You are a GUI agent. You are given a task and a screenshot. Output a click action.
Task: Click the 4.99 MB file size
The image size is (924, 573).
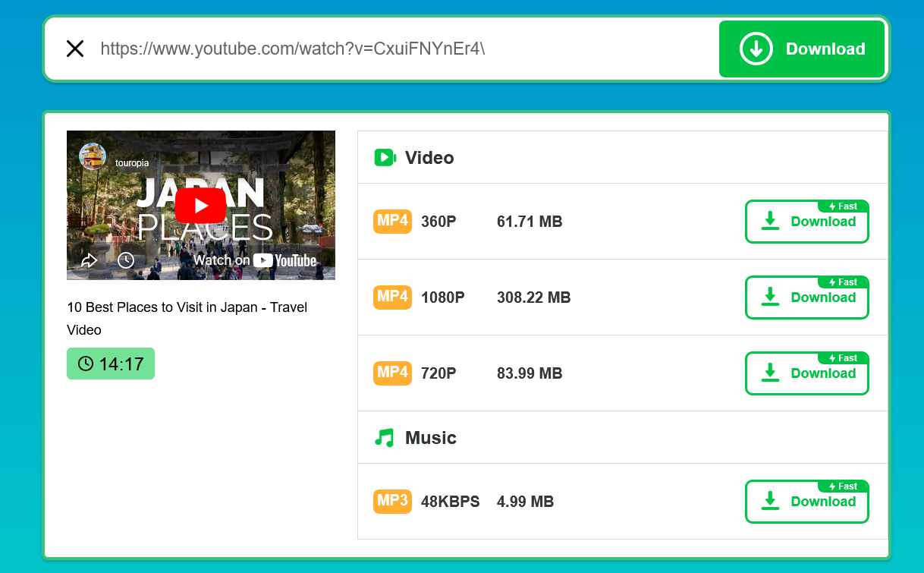[526, 502]
